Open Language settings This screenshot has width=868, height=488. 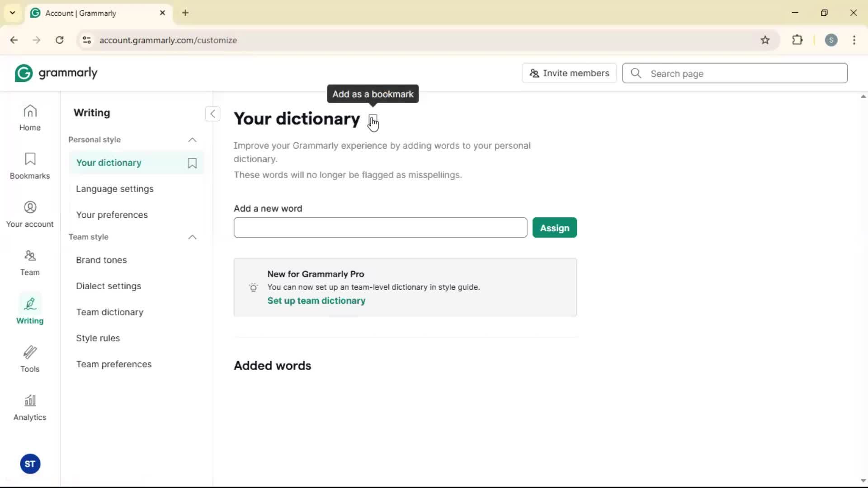tap(115, 189)
